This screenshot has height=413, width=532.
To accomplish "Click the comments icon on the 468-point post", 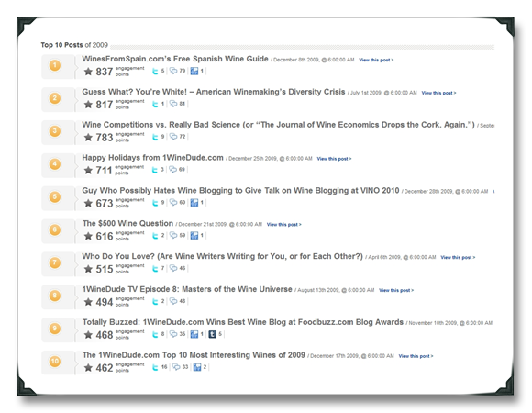I will (173, 334).
